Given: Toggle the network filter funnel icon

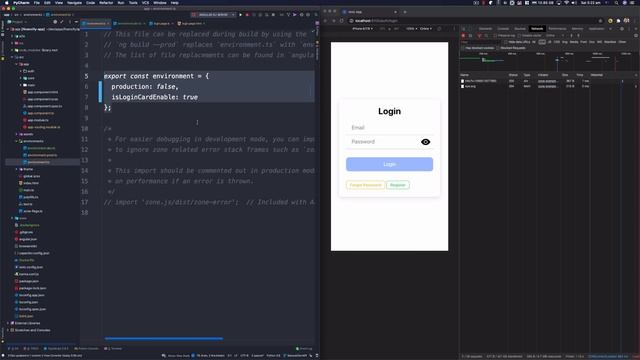Looking at the screenshot, I should point(479,36).
